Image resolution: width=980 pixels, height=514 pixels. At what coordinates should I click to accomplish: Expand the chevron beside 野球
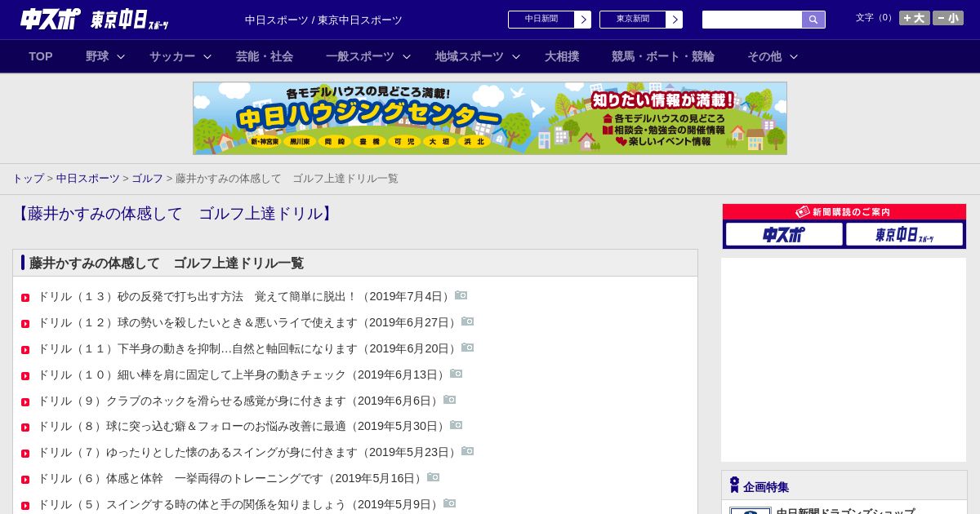[x=121, y=57]
